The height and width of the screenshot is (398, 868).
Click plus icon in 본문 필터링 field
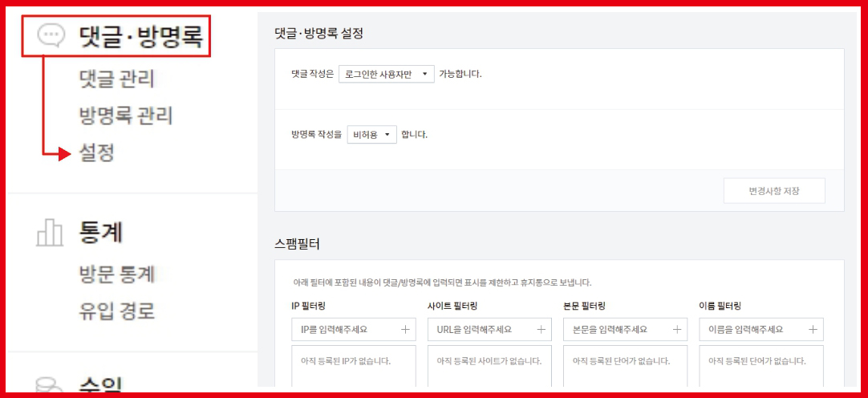(x=677, y=329)
